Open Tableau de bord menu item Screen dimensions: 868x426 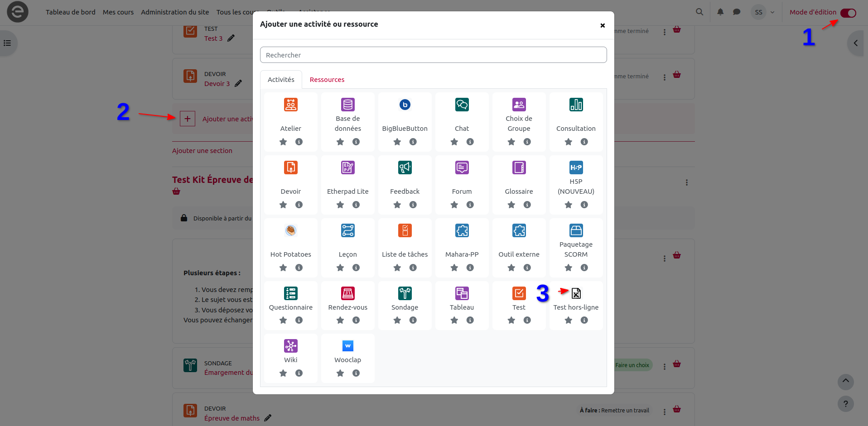(x=70, y=12)
